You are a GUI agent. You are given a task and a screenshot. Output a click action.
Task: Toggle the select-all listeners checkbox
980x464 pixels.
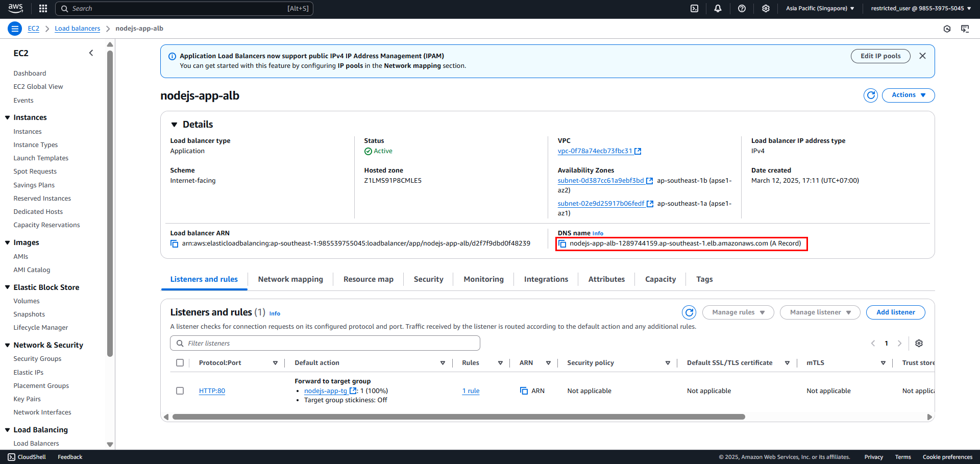point(180,363)
